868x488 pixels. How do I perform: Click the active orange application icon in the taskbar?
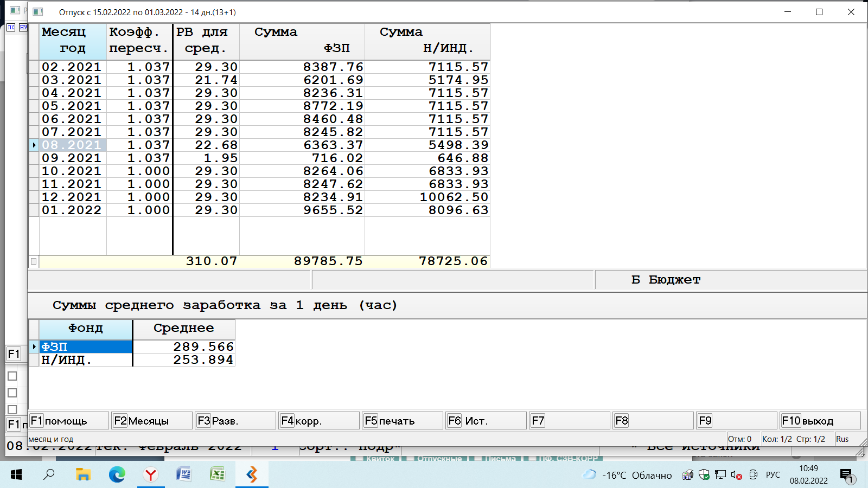[x=252, y=475]
